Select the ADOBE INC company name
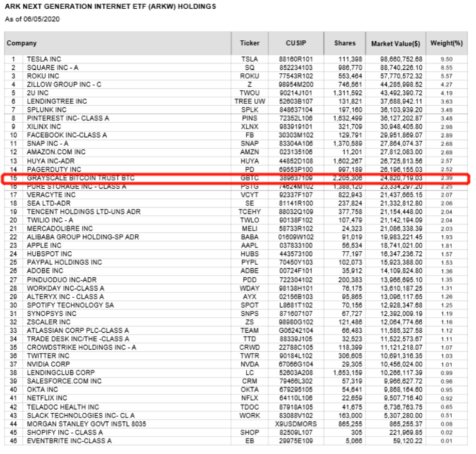476x454 pixels. tap(45, 271)
